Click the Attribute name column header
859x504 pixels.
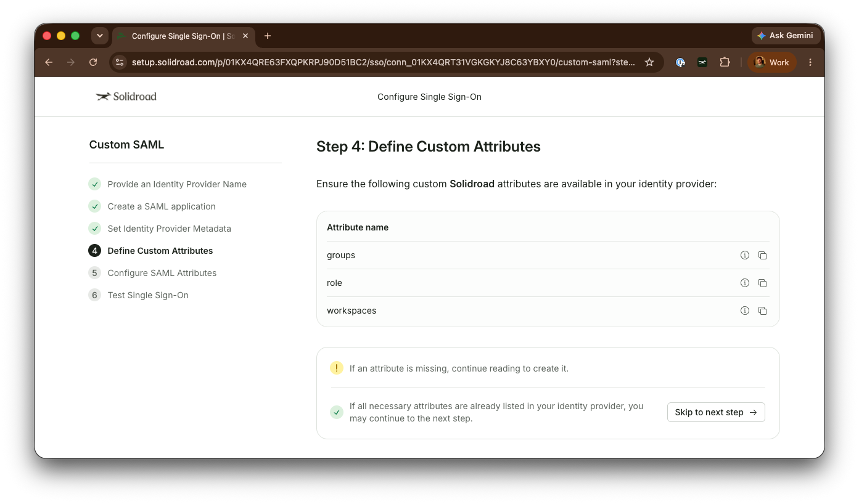358,227
